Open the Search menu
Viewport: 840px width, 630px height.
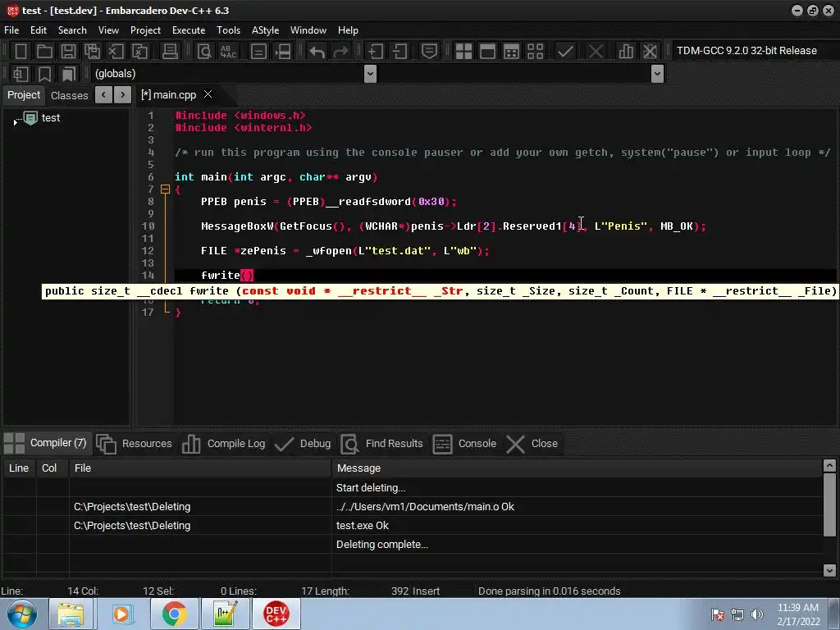(72, 30)
